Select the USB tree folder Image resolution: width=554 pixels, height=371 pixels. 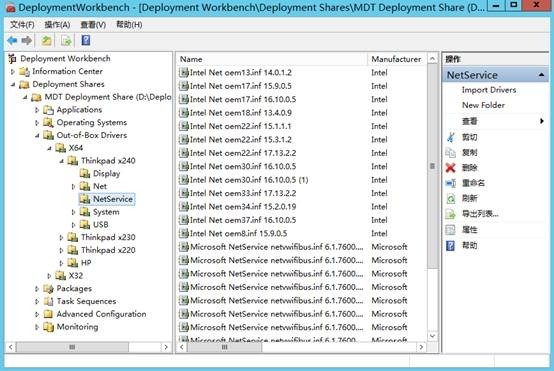(101, 225)
